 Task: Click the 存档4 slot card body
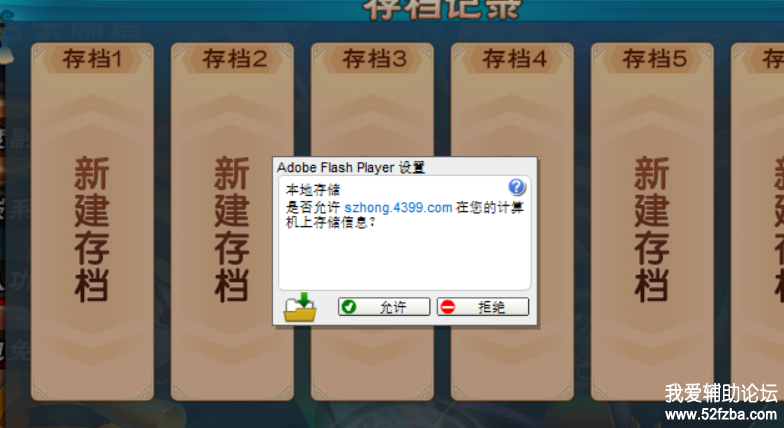point(512,115)
